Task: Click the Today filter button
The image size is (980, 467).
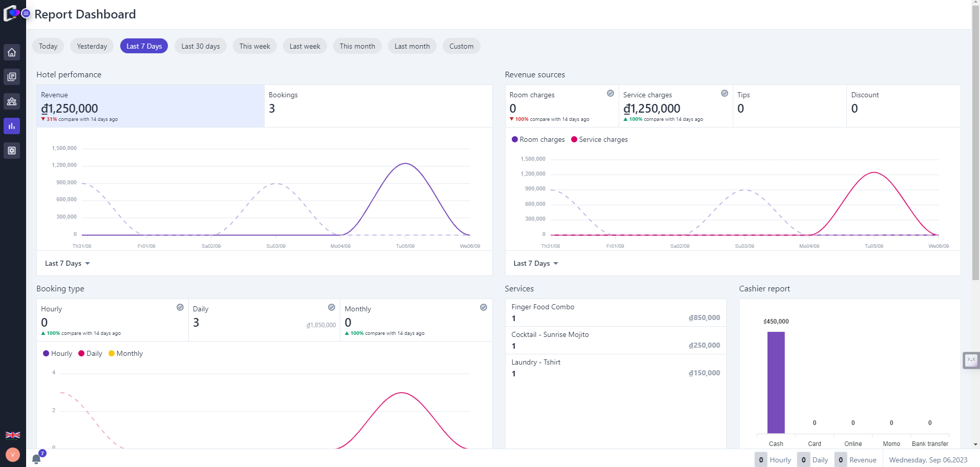Action: [x=48, y=46]
